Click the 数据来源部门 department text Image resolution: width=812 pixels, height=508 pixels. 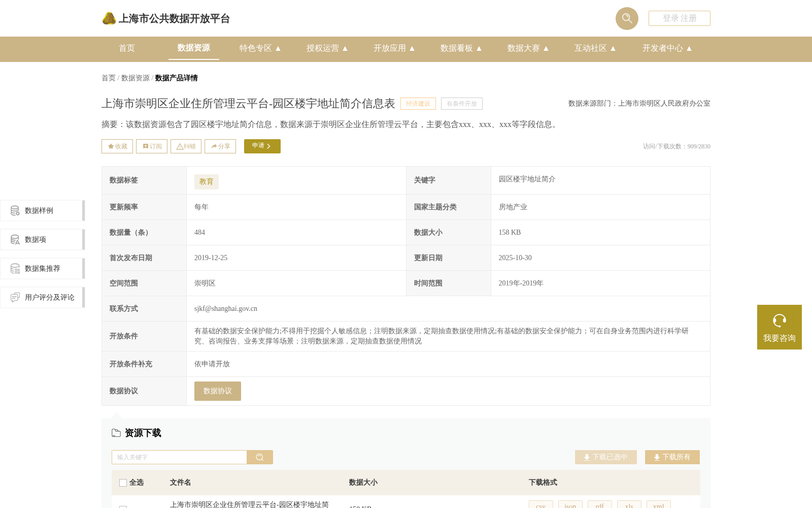[639, 104]
